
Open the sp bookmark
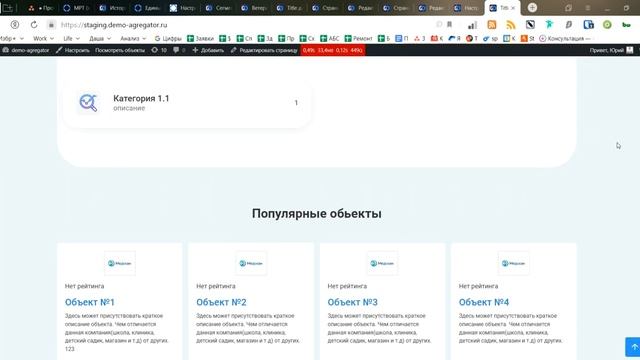[490, 38]
